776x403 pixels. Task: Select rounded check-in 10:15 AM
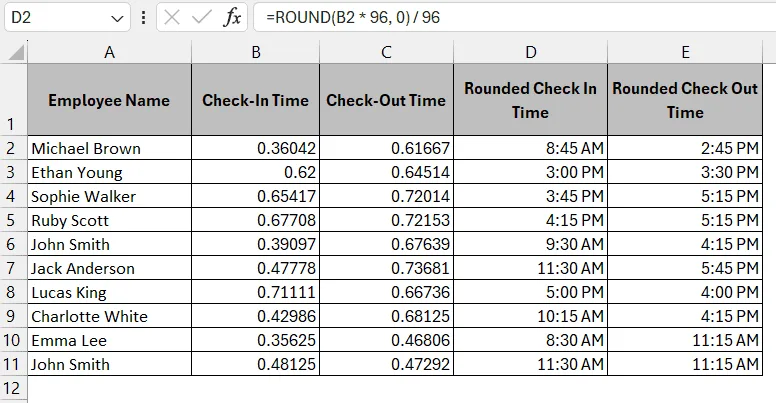pyautogui.click(x=530, y=316)
